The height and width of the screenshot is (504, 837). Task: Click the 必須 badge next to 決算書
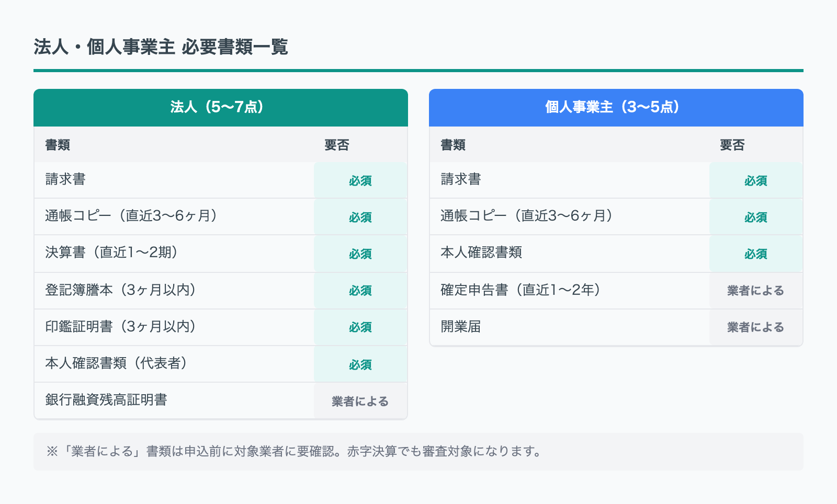point(359,254)
